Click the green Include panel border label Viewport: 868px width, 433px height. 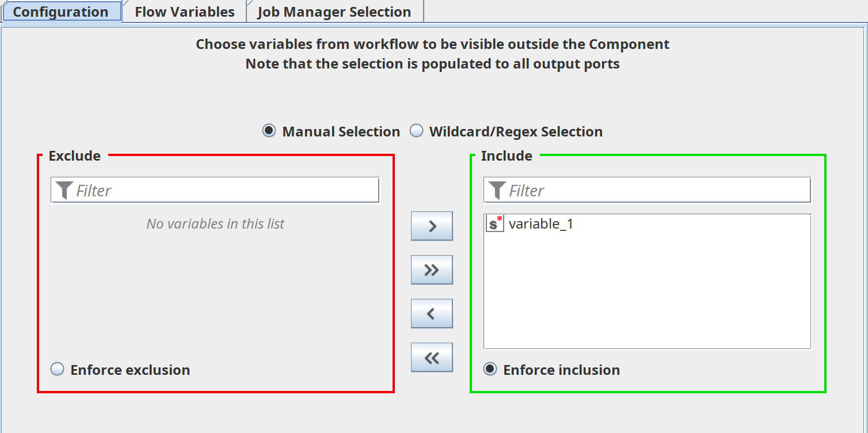click(507, 155)
